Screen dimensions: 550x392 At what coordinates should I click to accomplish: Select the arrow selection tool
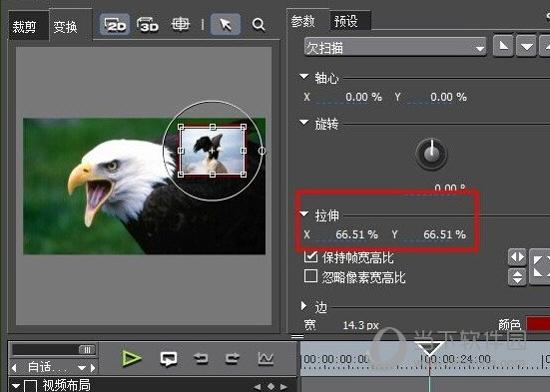[x=226, y=24]
